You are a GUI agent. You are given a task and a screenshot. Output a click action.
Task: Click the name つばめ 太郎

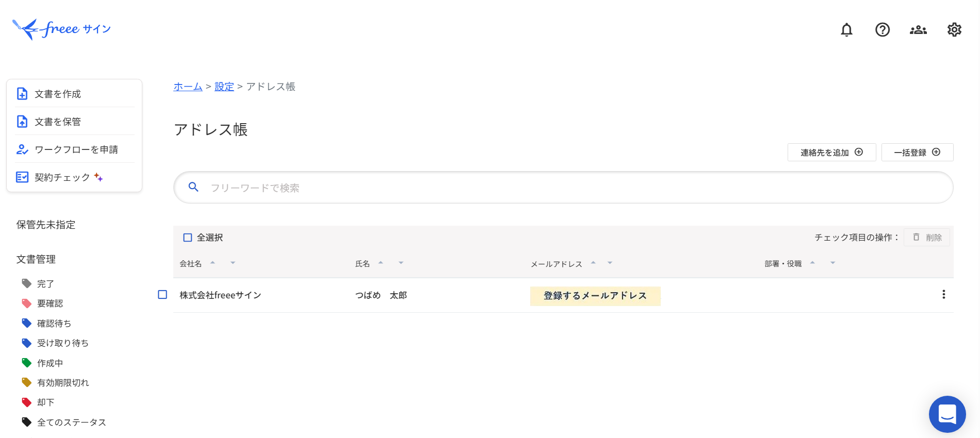[381, 295]
